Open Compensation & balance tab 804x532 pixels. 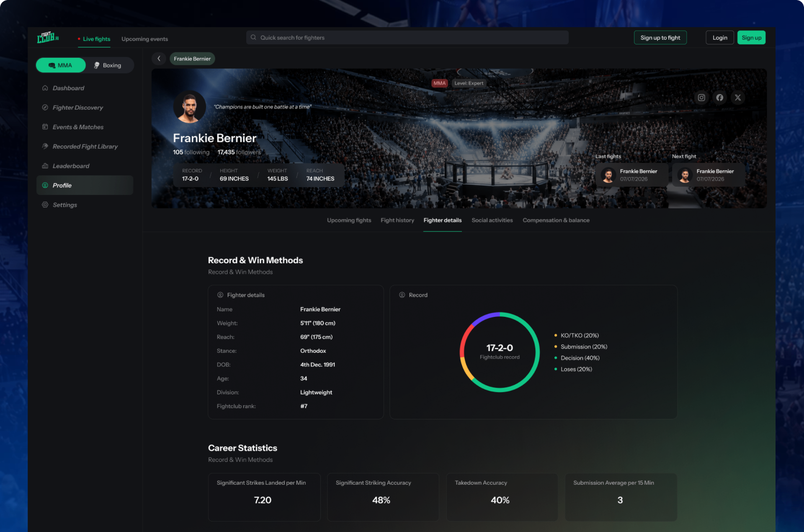click(556, 220)
